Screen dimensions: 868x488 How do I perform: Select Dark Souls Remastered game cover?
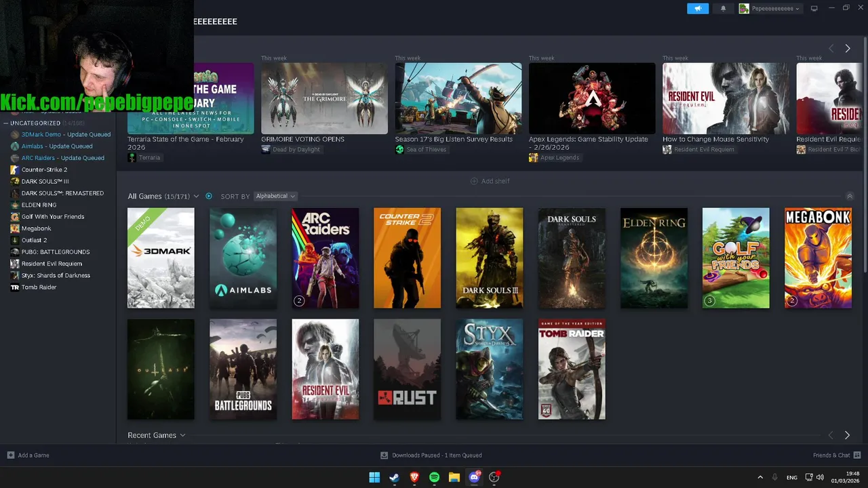[x=572, y=258]
